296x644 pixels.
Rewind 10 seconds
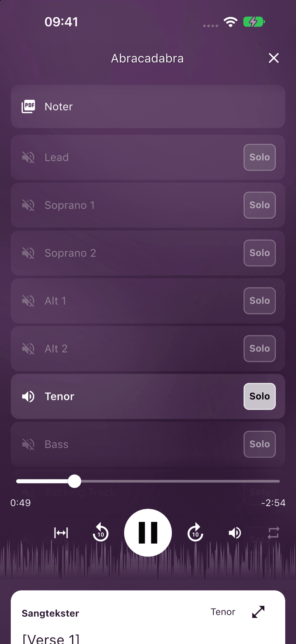[x=101, y=533]
